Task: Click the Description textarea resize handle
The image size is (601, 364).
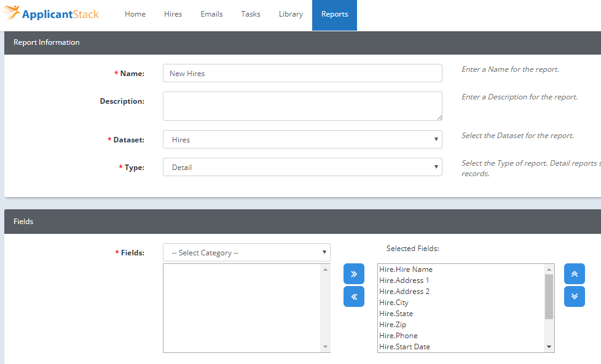Action: coord(439,118)
